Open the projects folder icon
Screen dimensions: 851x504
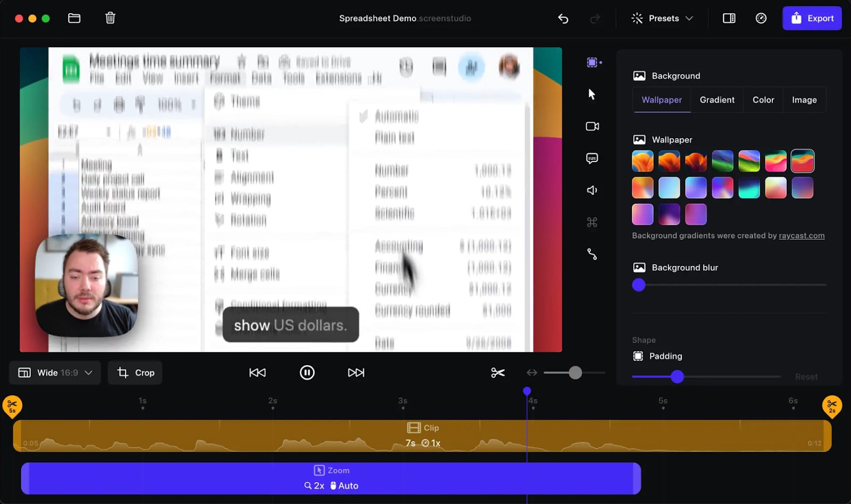click(x=74, y=18)
